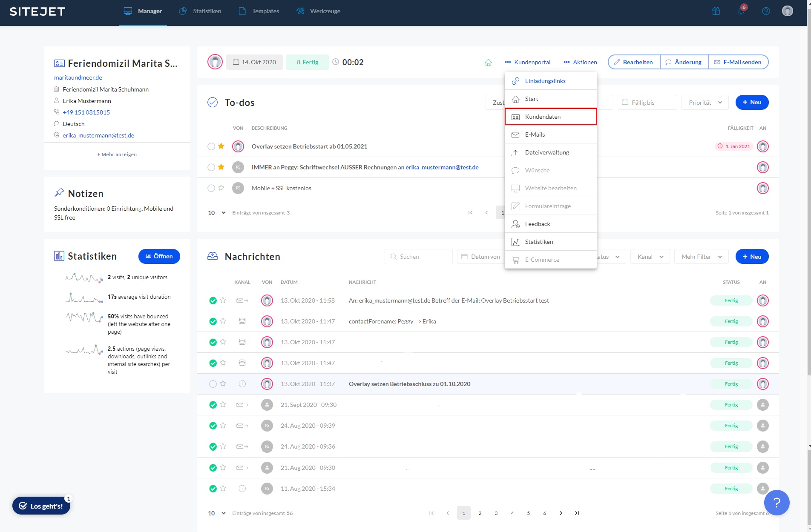The height and width of the screenshot is (532, 811).
Task: Click the blue floating help bubble
Action: pyautogui.click(x=776, y=503)
